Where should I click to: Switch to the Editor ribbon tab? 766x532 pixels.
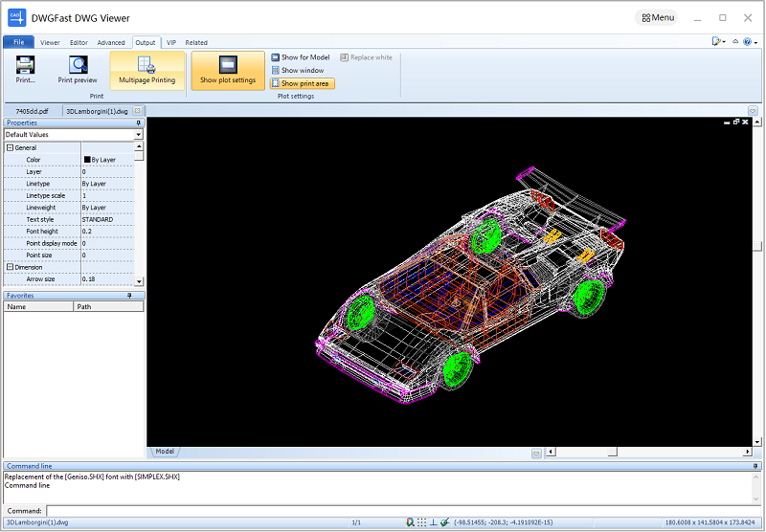79,42
